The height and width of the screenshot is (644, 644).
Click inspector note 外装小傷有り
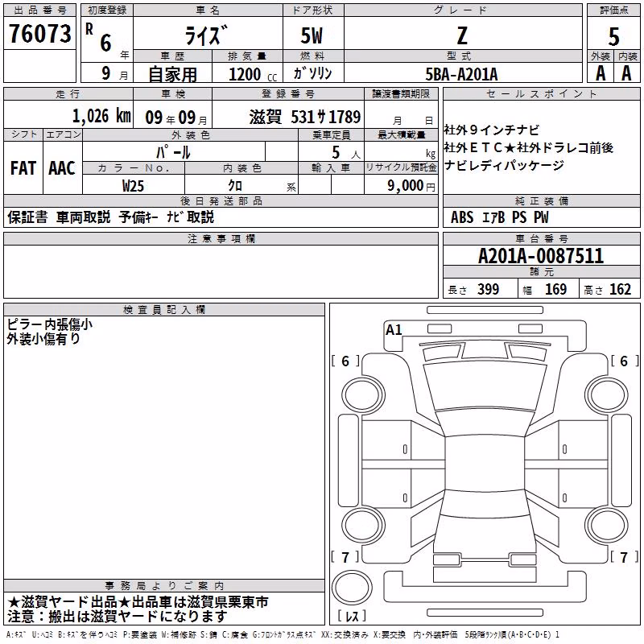(x=43, y=339)
